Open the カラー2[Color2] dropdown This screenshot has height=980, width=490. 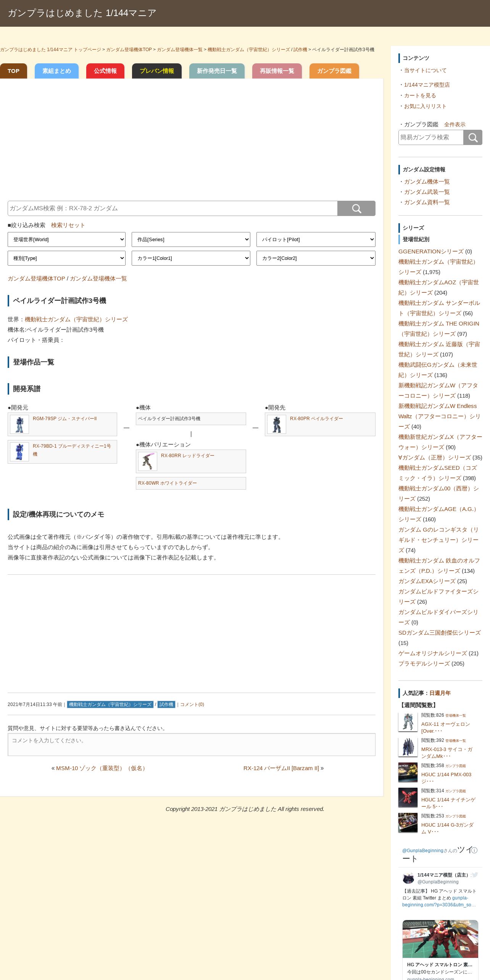(x=316, y=258)
